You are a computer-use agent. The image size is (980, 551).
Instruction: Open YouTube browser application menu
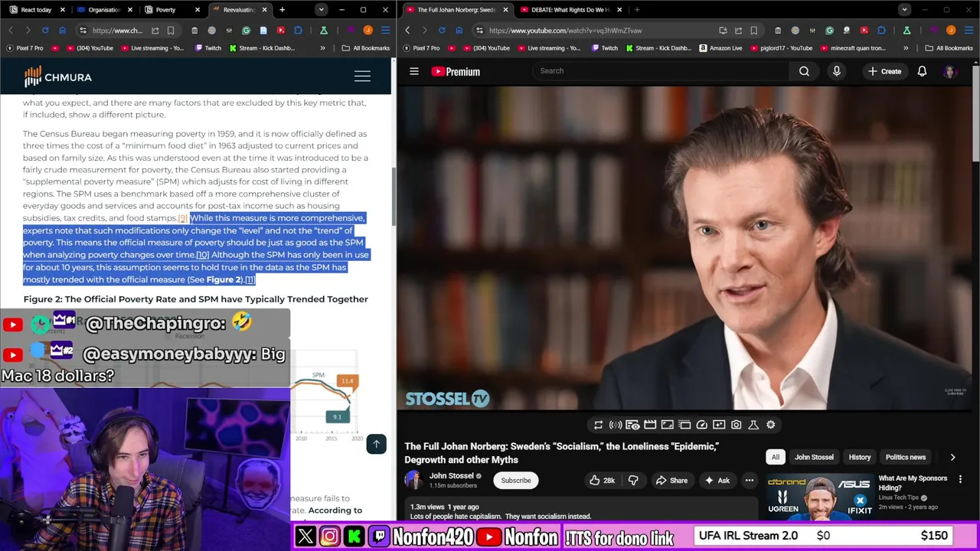[968, 31]
